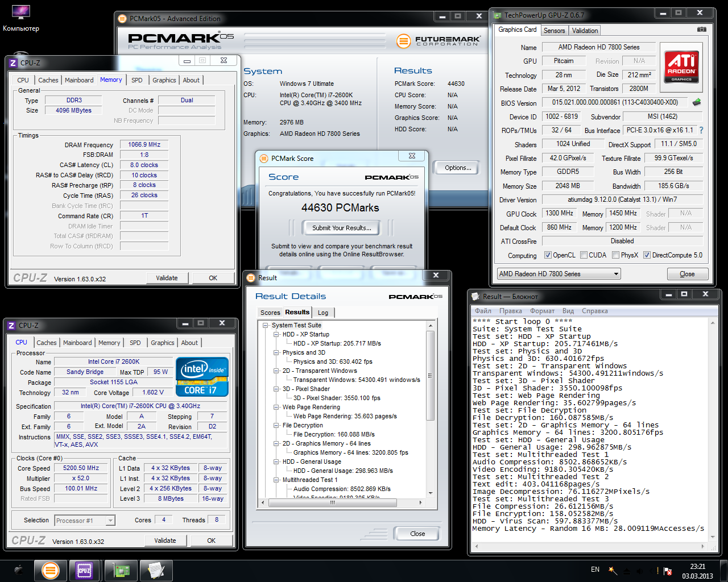The image size is (728, 582).
Task: Click the EN language indicator
Action: coord(595,569)
